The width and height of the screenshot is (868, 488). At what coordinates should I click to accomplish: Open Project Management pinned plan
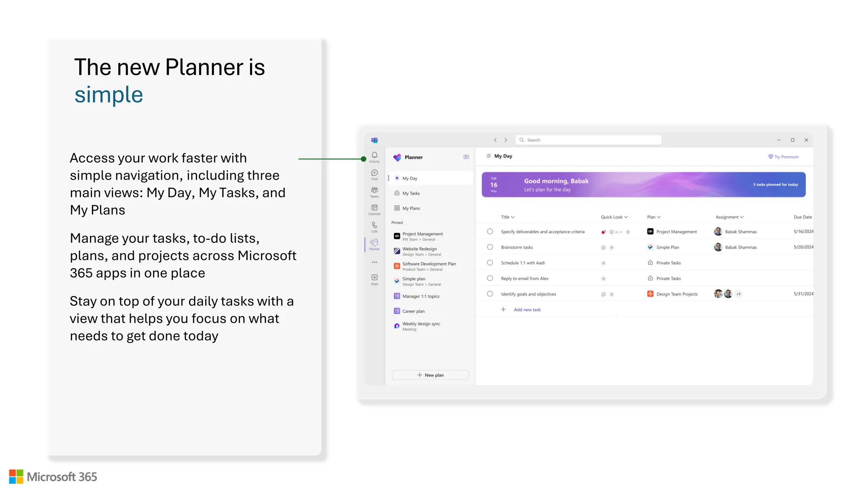pyautogui.click(x=430, y=236)
